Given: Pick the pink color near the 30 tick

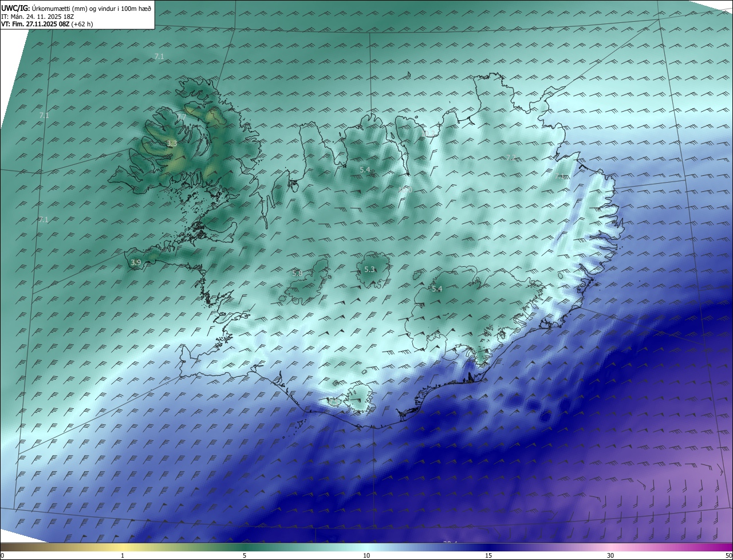Looking at the screenshot, I should pyautogui.click(x=610, y=547).
